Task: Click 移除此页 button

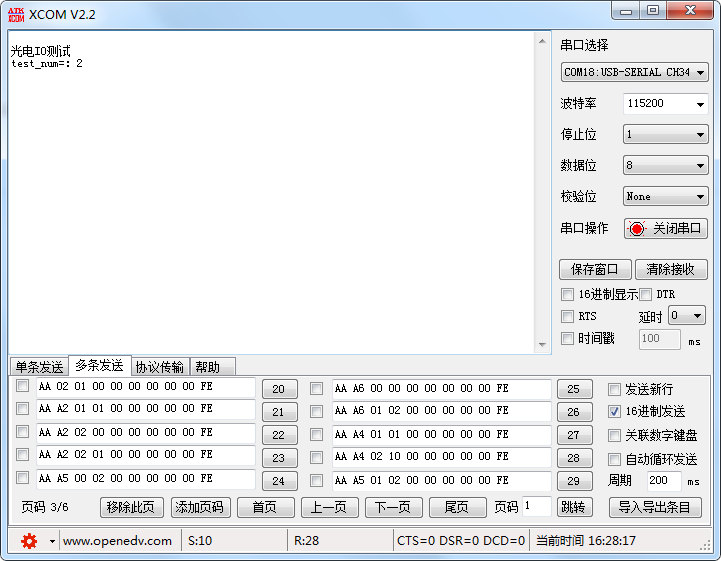Action: [132, 508]
